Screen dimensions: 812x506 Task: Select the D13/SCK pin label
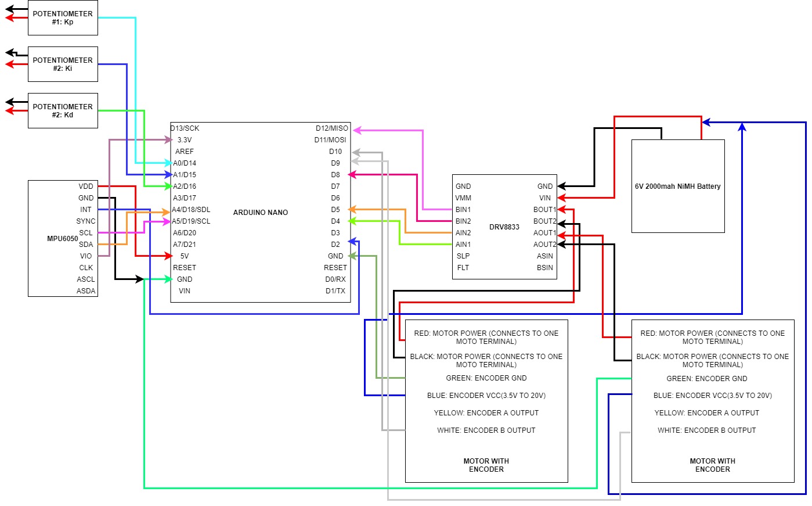coord(185,128)
